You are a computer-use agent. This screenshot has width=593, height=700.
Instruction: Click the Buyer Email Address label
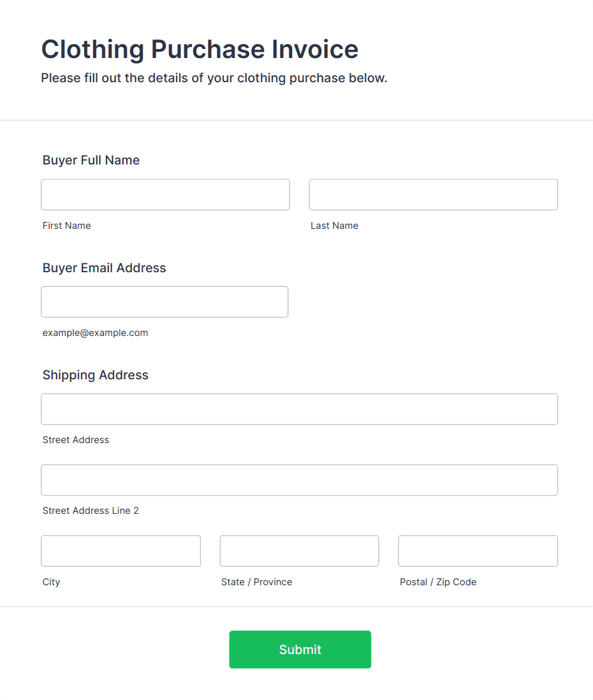point(104,268)
